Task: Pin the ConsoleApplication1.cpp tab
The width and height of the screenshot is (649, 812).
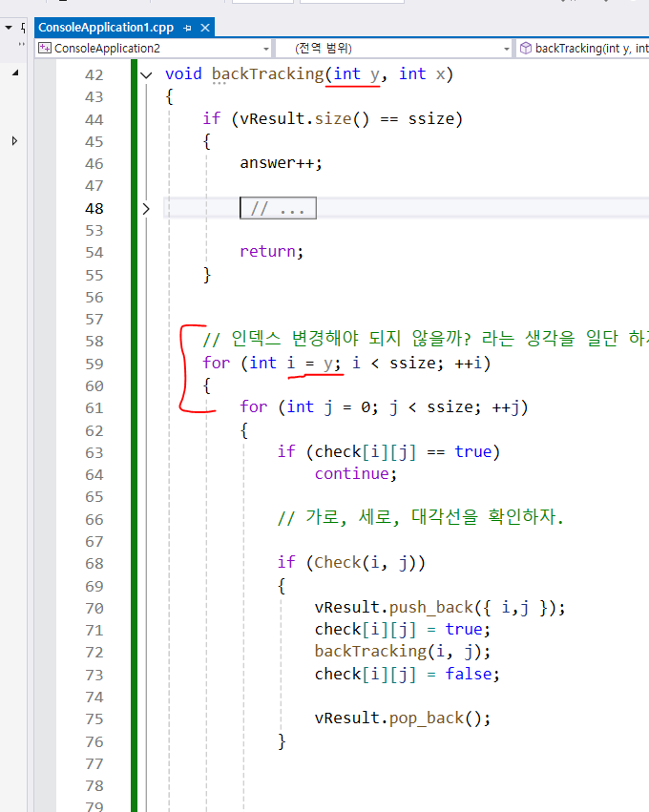Action: pos(187,28)
